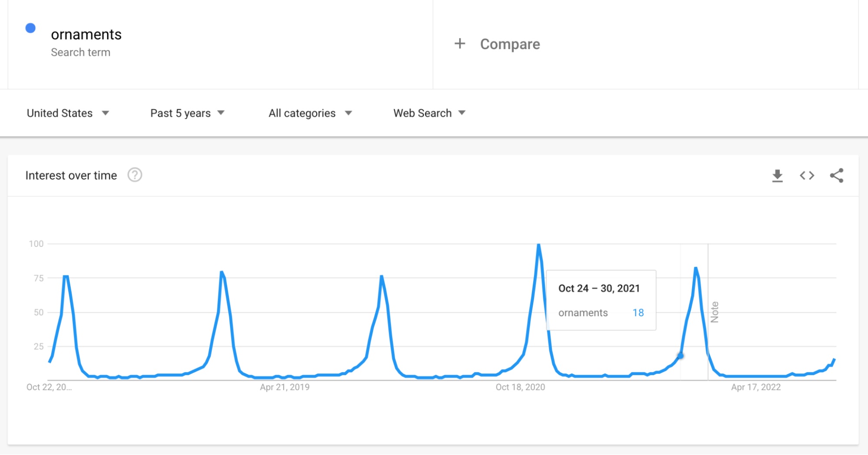This screenshot has width=868, height=455.
Task: Click the embed code icon
Action: 807,176
